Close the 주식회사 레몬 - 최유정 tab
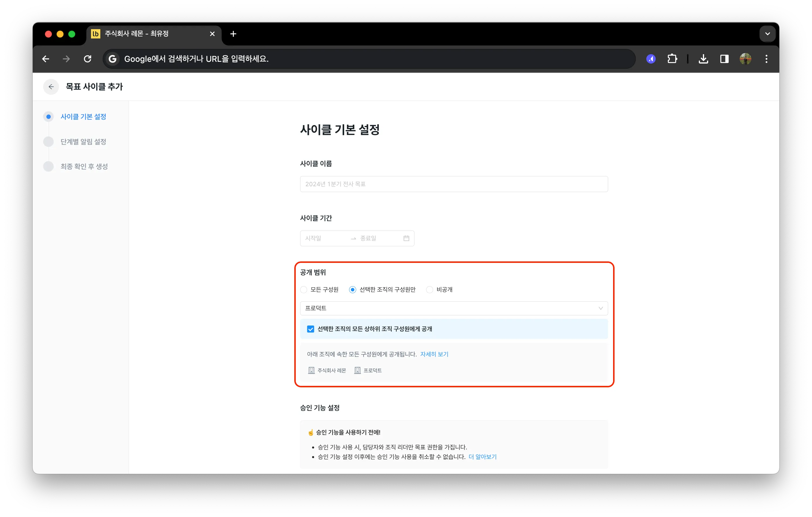This screenshot has width=812, height=517. pos(212,34)
